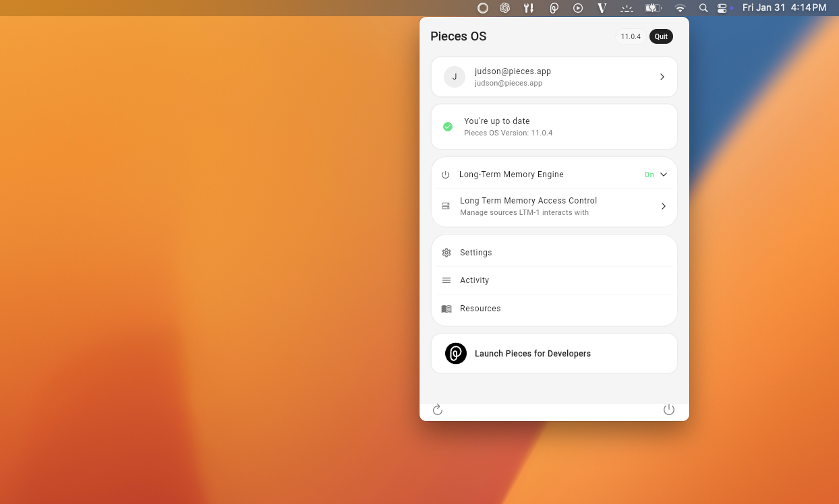Click the Pieces logo in the launch card
Image resolution: width=839 pixels, height=504 pixels.
[456, 354]
